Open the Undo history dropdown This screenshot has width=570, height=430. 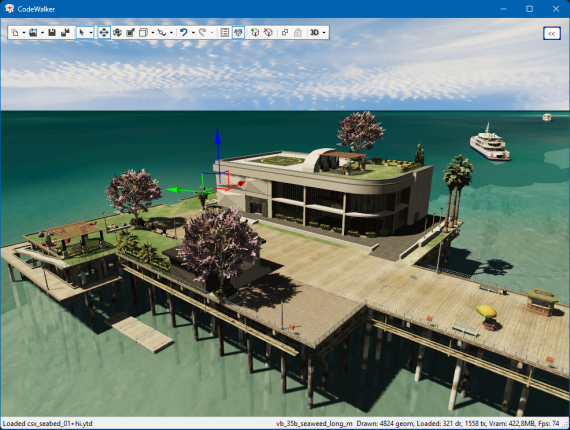(193, 33)
